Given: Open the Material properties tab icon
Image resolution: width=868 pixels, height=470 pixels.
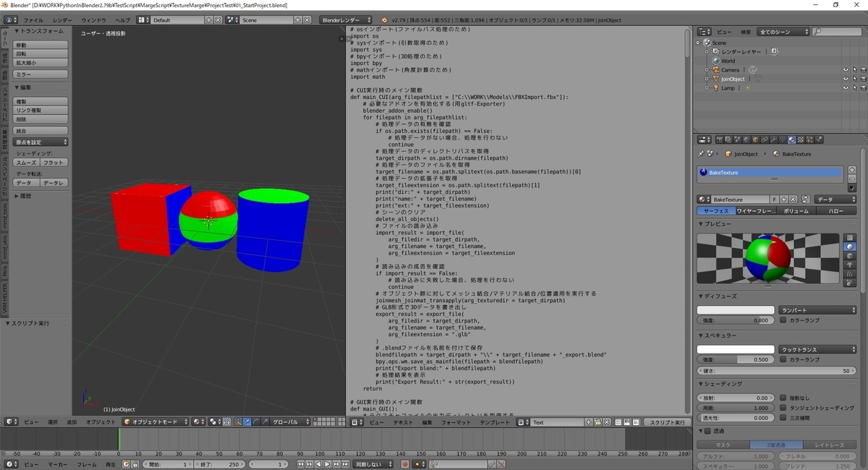Looking at the screenshot, I should (x=791, y=140).
